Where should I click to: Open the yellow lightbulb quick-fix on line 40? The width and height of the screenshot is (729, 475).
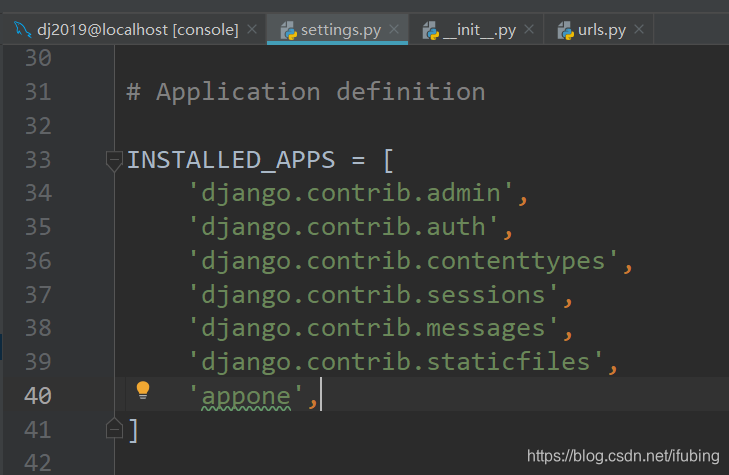click(x=143, y=390)
